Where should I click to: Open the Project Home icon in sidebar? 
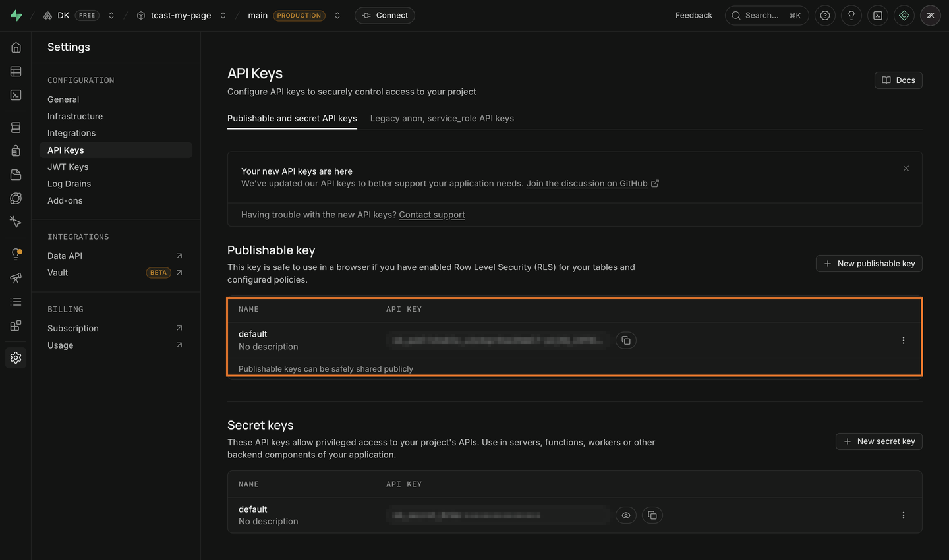[x=16, y=47]
